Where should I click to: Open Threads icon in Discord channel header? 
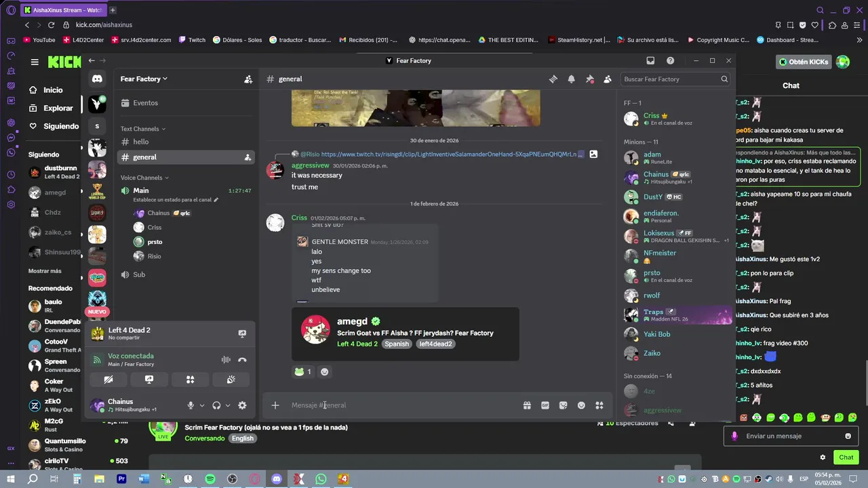[x=553, y=79]
